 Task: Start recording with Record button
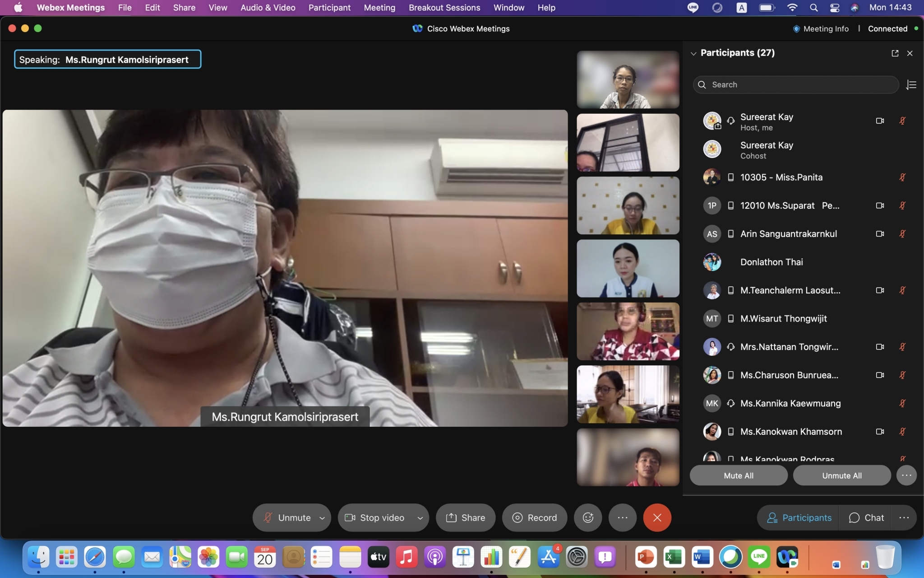(535, 517)
